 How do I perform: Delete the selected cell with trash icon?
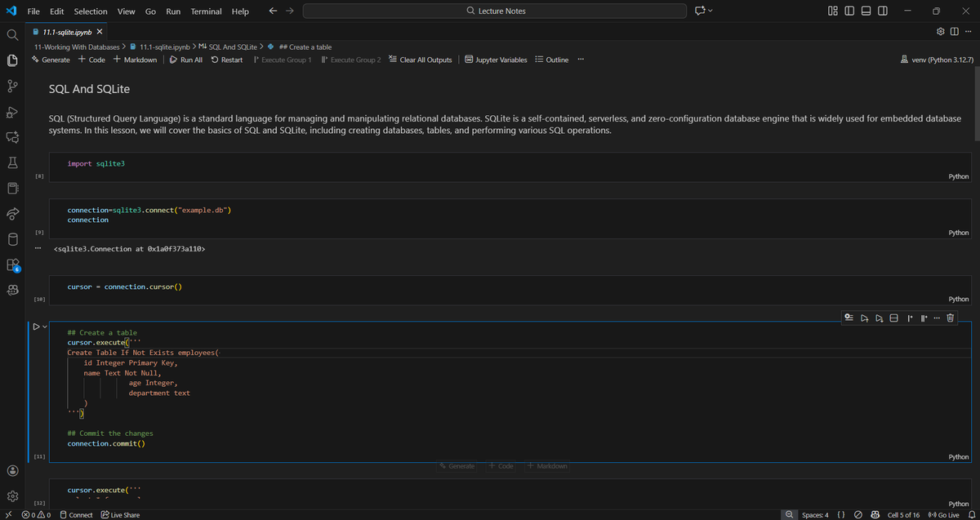950,318
